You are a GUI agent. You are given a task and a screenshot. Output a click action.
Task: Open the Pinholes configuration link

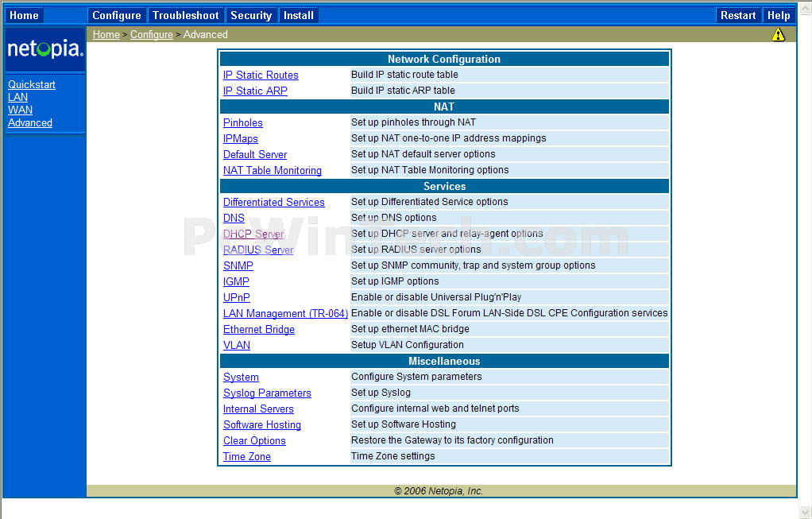click(x=243, y=122)
